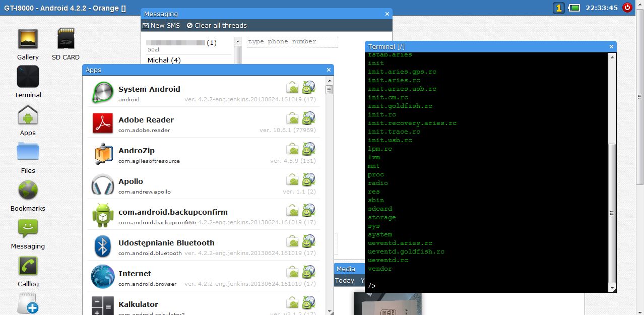The height and width of the screenshot is (315, 644).
Task: Close the Terminal window
Action: coord(611,47)
